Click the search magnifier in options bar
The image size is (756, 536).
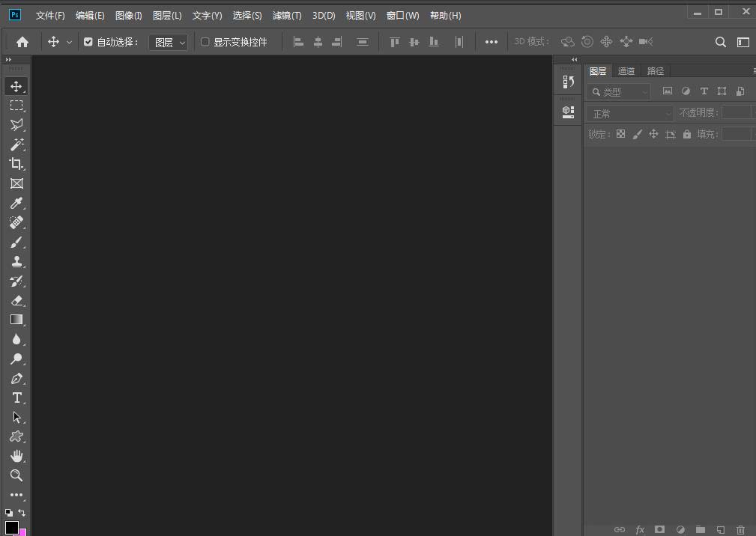720,42
